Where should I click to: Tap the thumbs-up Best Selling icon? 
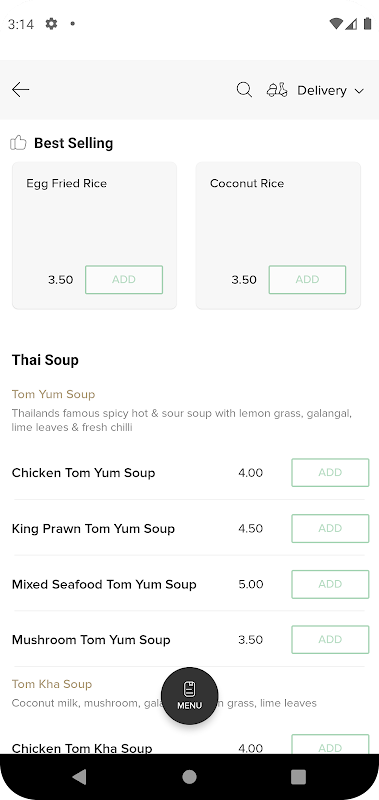click(x=18, y=143)
